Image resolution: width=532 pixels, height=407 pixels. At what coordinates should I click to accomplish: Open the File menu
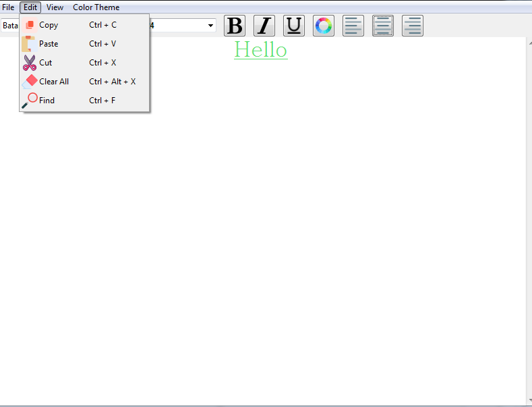click(8, 7)
